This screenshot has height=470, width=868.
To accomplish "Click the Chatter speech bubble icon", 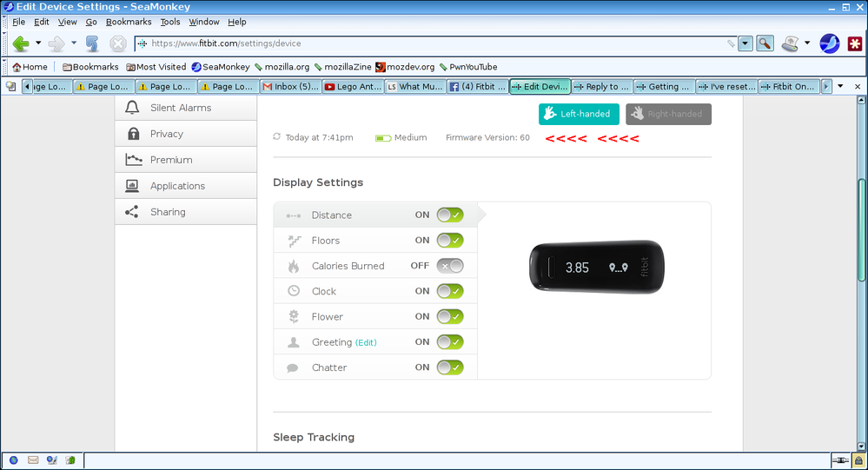I will (293, 367).
